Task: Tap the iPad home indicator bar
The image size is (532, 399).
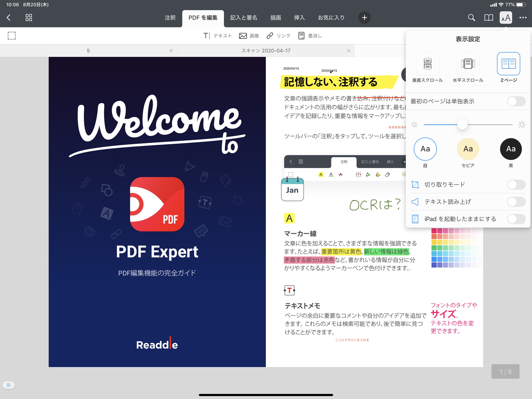Action: pyautogui.click(x=266, y=395)
